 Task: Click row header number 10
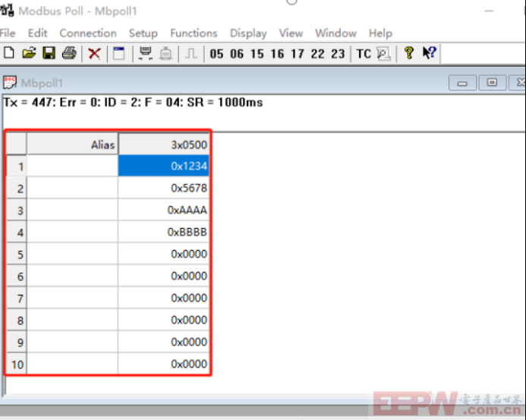pyautogui.click(x=17, y=364)
